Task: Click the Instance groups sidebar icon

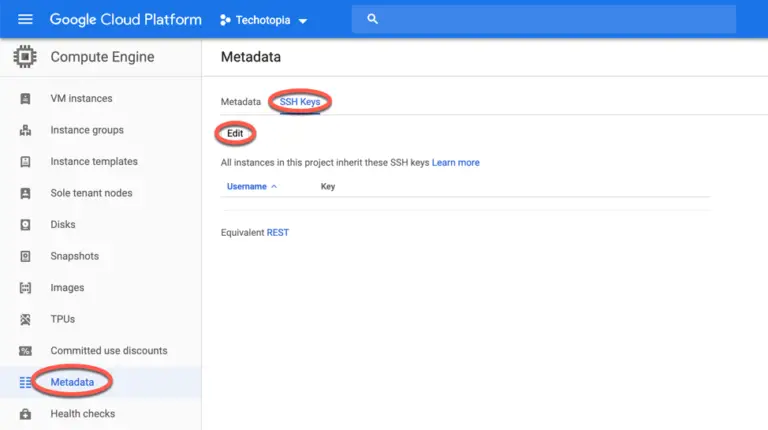Action: point(26,130)
